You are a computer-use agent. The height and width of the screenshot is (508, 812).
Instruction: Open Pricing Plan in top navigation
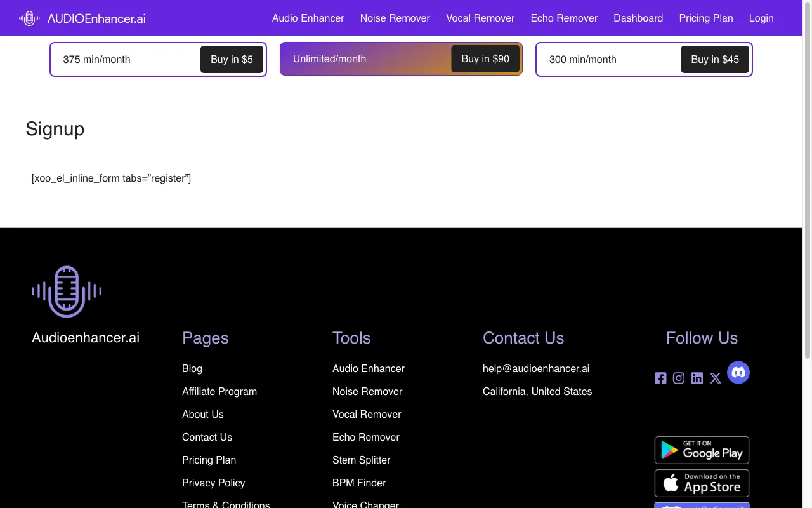(x=706, y=18)
